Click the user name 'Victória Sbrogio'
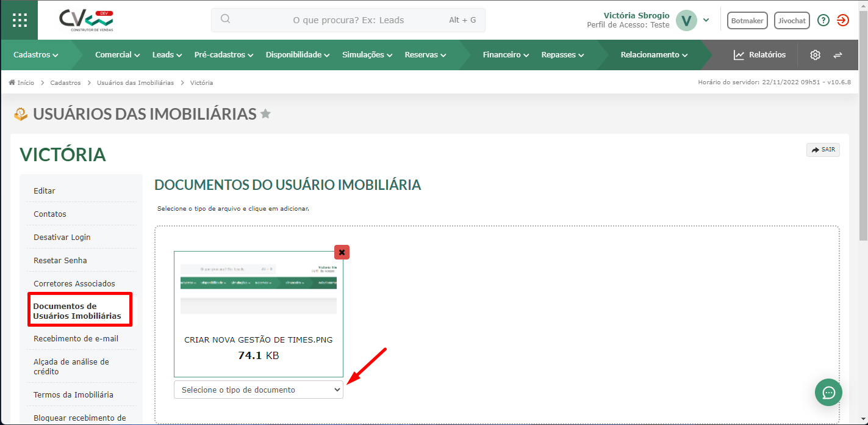 636,15
